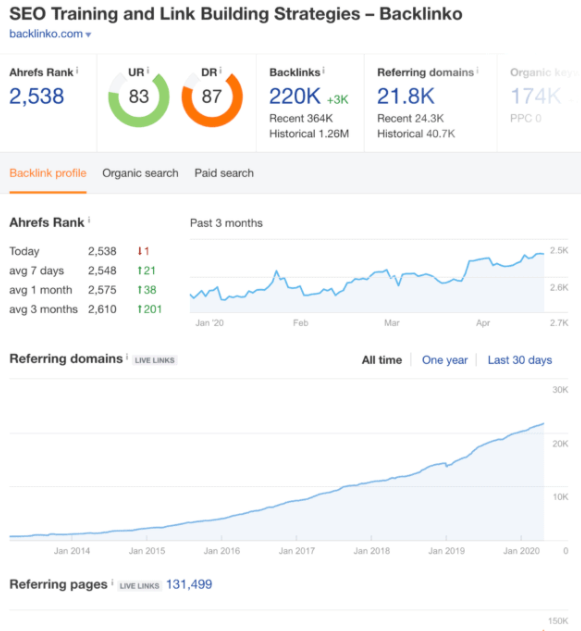This screenshot has height=631, width=581.
Task: Click the red down arrow 1 change
Action: (x=143, y=251)
